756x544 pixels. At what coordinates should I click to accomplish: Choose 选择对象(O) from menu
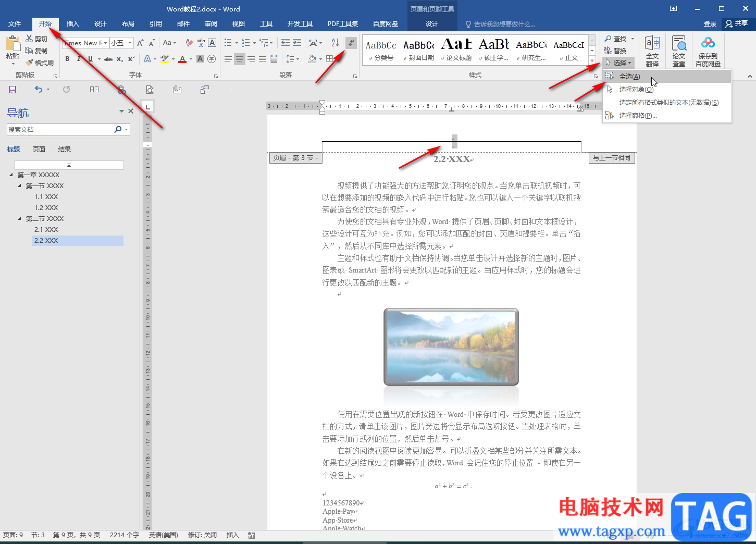pos(667,90)
